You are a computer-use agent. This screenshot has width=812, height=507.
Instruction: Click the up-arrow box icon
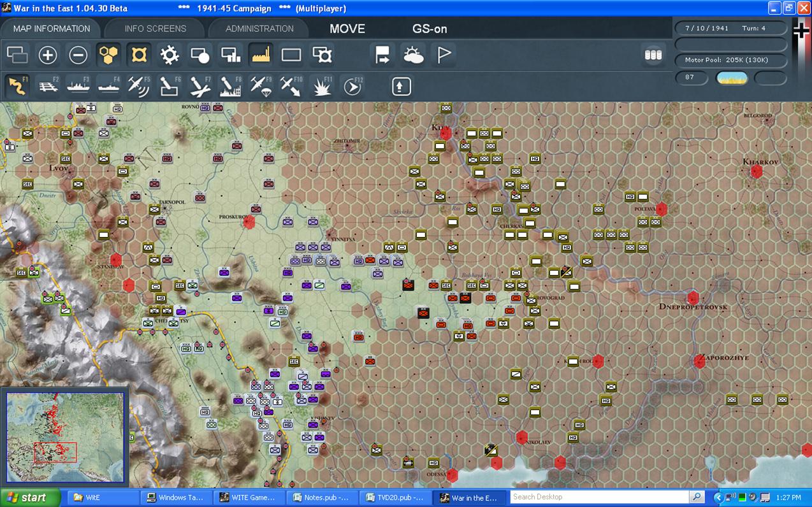pyautogui.click(x=401, y=86)
